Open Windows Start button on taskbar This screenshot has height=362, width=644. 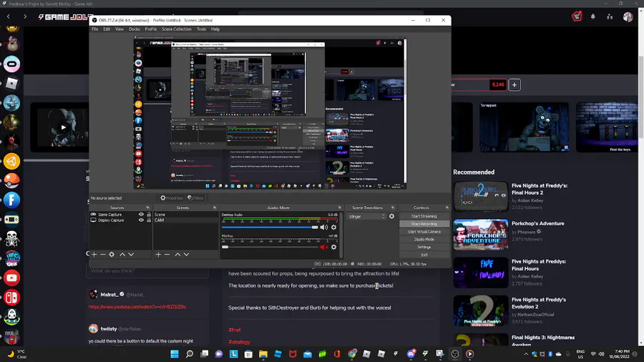175,354
